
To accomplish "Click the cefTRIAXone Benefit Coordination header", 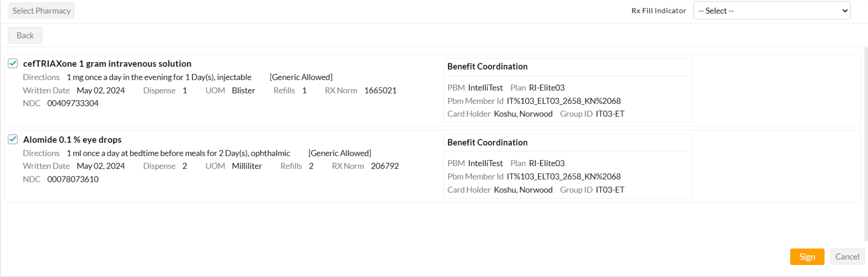I will click(x=487, y=67).
